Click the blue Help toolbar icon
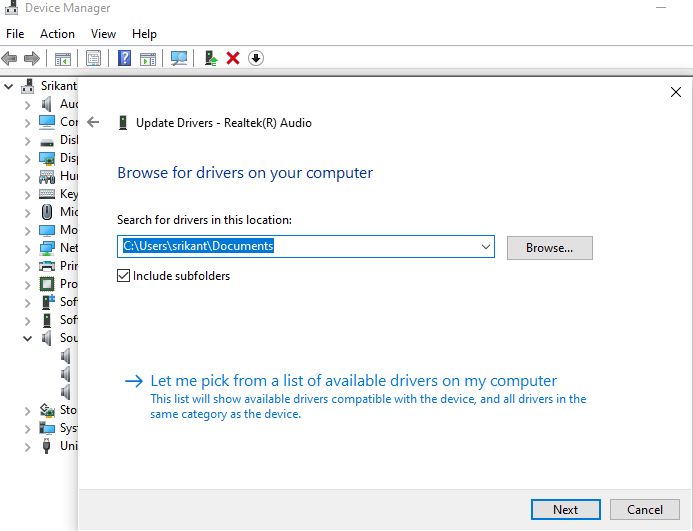The image size is (693, 531). coord(125,58)
